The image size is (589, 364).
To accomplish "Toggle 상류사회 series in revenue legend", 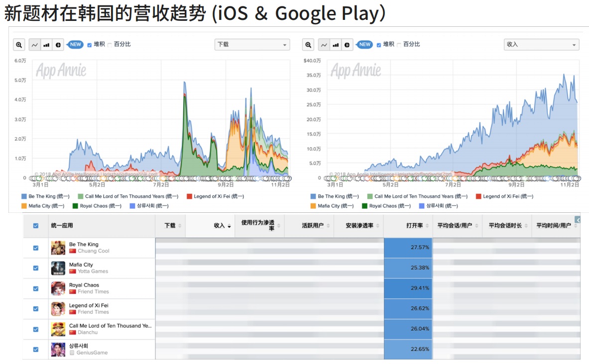I will [438, 206].
